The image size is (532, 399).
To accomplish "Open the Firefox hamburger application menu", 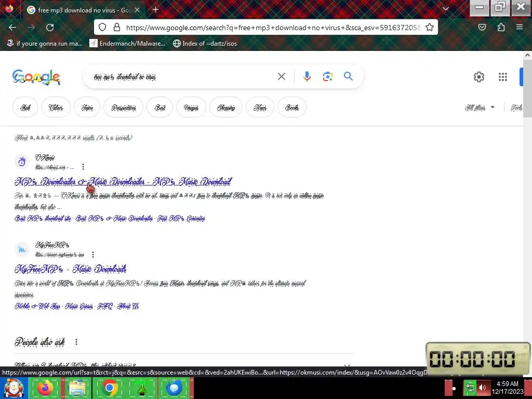I will tap(520, 27).
